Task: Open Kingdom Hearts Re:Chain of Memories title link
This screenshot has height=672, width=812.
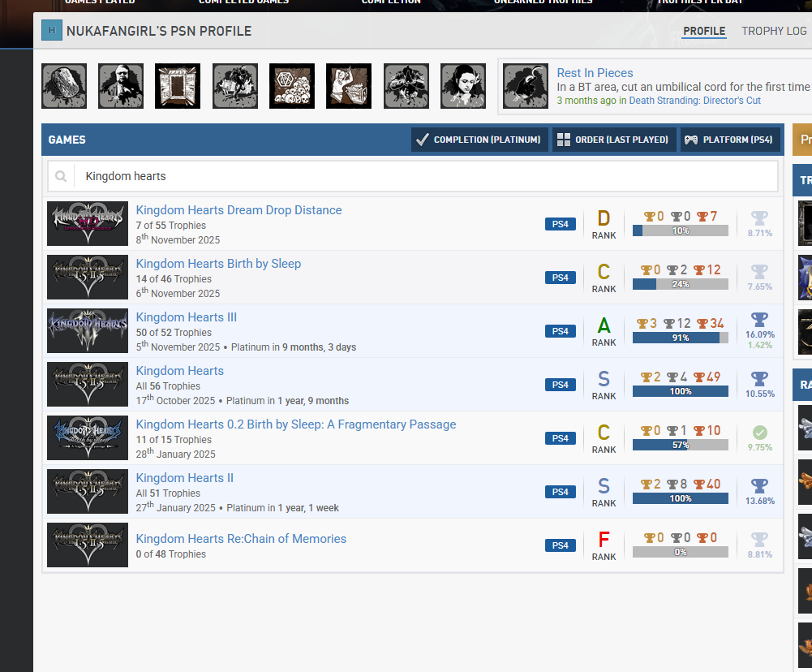Action: pos(241,538)
